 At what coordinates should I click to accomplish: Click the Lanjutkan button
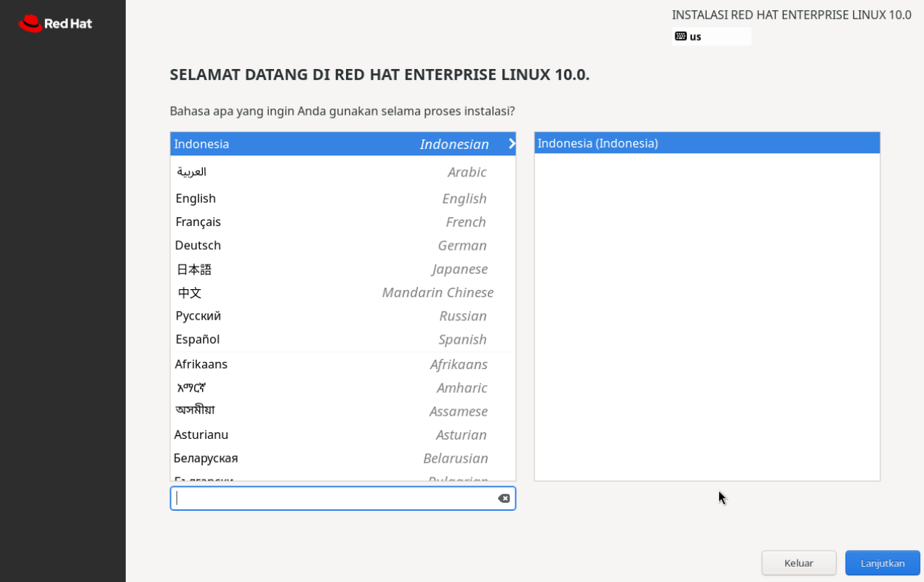(883, 563)
